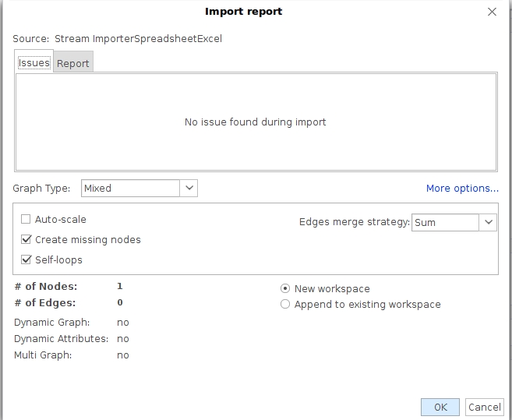Select the New workspace radio option
Screen dimensions: 512x420
285,288
